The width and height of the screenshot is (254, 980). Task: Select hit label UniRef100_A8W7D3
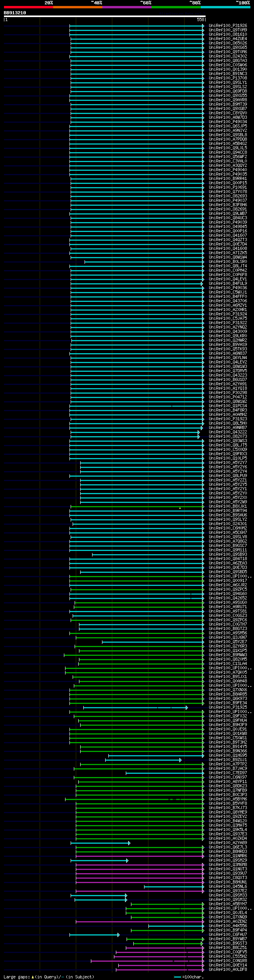point(228,117)
